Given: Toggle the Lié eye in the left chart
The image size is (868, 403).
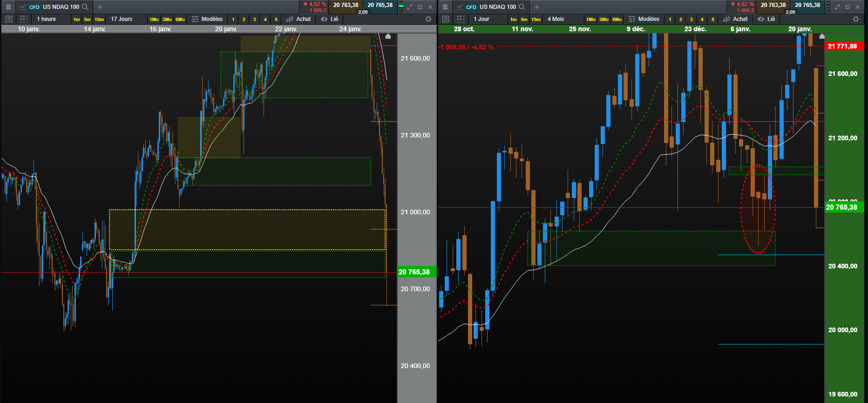Looking at the screenshot, I should point(324,19).
